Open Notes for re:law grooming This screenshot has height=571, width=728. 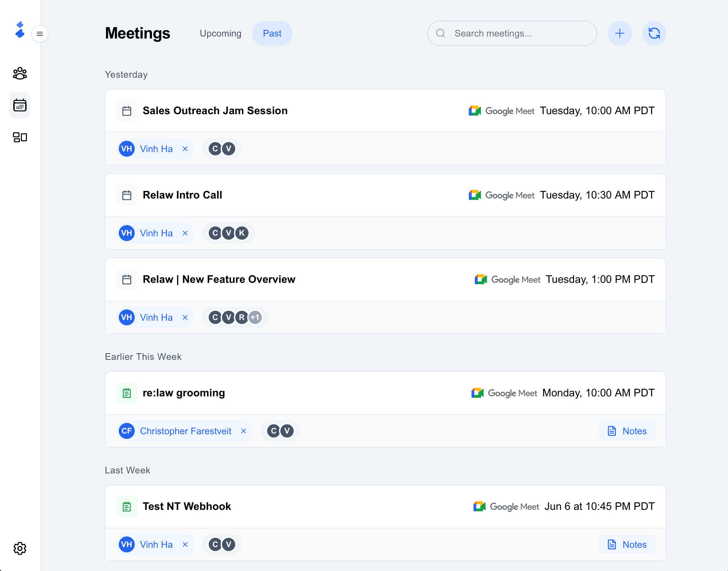627,431
